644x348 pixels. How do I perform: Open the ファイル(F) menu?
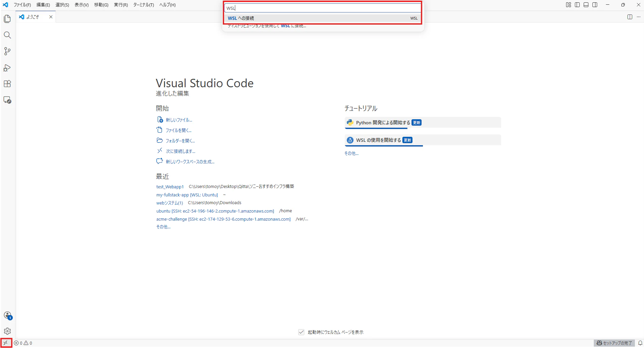tap(22, 5)
